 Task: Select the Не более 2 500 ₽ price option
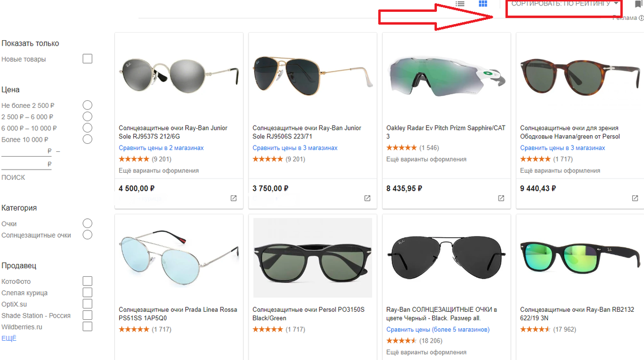coord(87,105)
